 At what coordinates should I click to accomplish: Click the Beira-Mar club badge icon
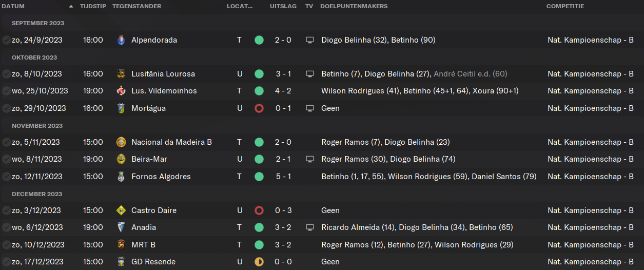coord(121,159)
